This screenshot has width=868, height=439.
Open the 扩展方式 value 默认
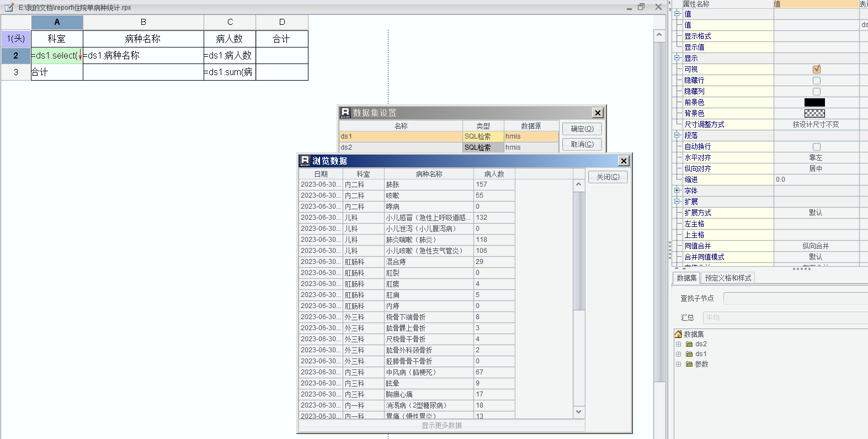[816, 213]
